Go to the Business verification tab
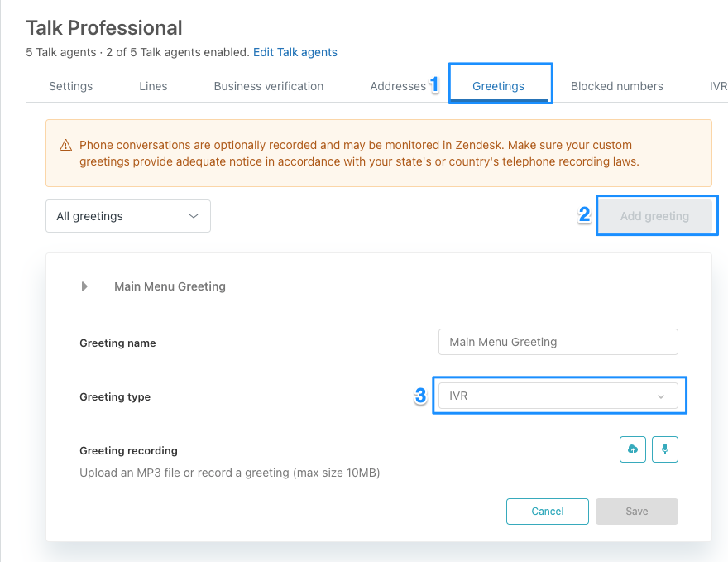The height and width of the screenshot is (562, 728). [x=268, y=86]
